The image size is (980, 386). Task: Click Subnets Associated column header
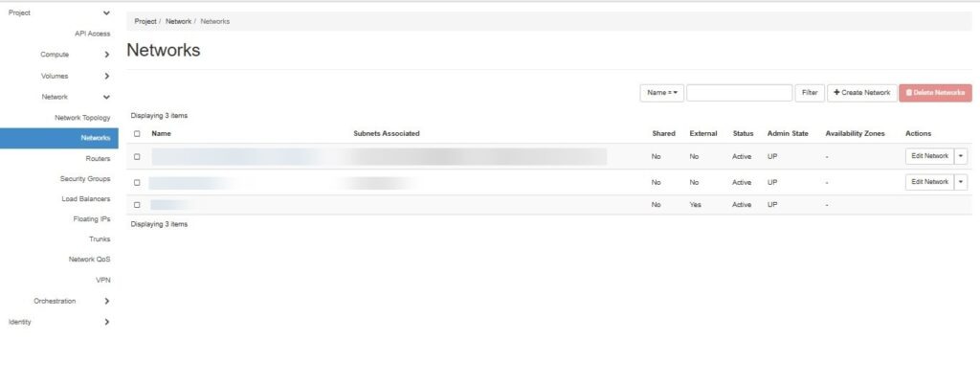click(x=387, y=134)
